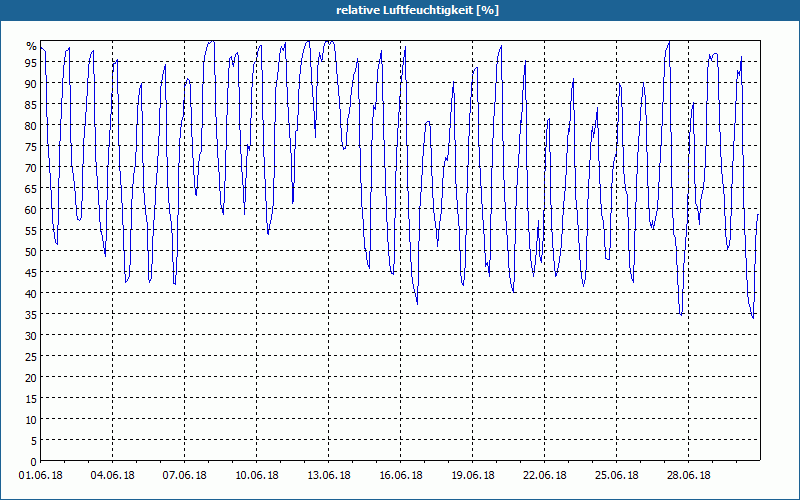Select the 75 y-axis label
800x500 pixels.
click(x=32, y=146)
